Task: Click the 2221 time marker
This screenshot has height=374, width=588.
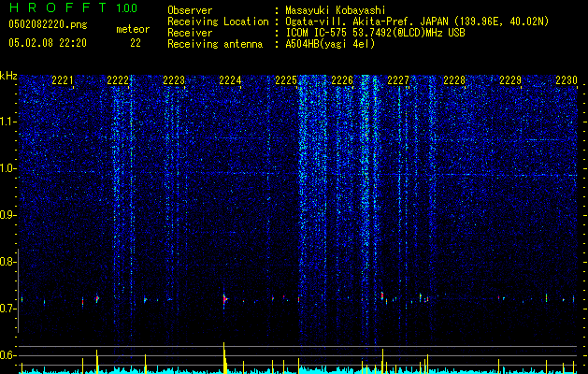Action: [63, 80]
